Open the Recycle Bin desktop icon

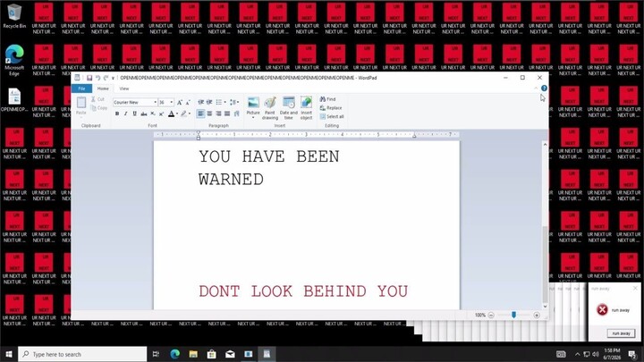[14, 16]
